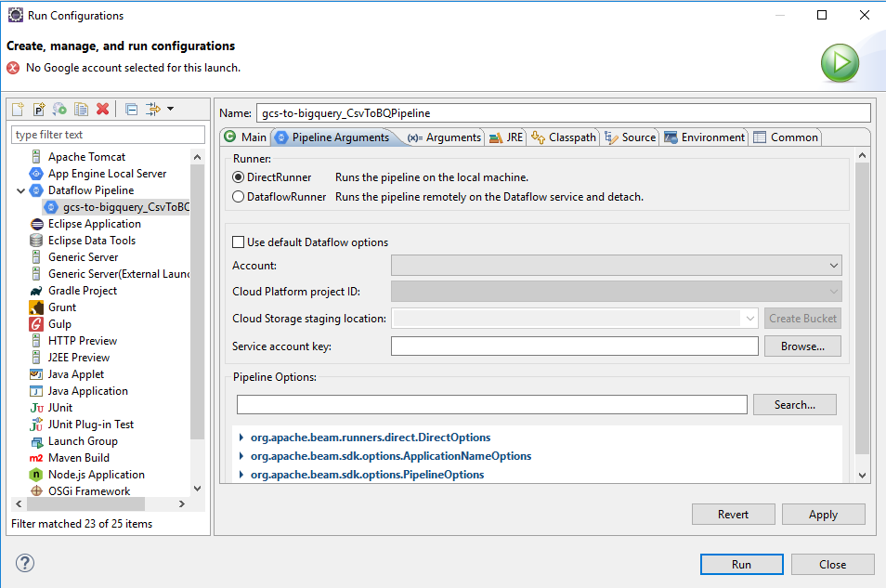Viewport: 886px width, 588px height.
Task: Click the New prototype configuration icon
Action: tap(39, 109)
